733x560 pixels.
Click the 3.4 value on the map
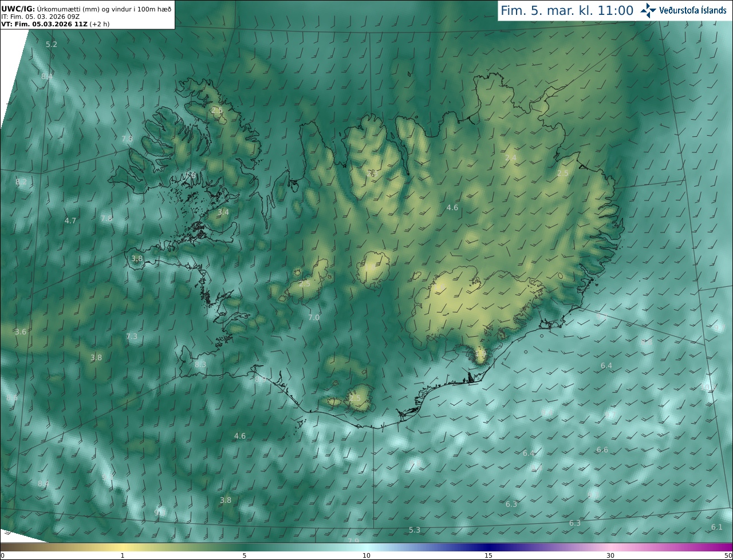coord(223,212)
